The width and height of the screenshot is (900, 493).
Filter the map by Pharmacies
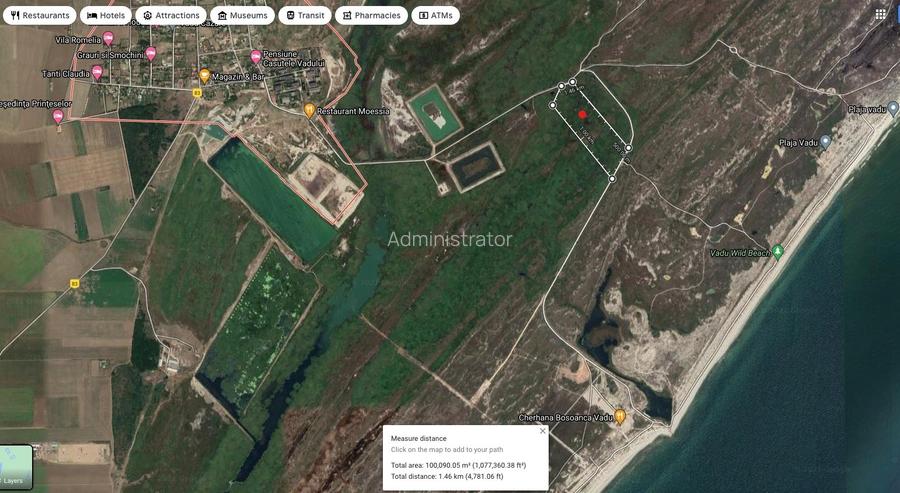click(371, 16)
